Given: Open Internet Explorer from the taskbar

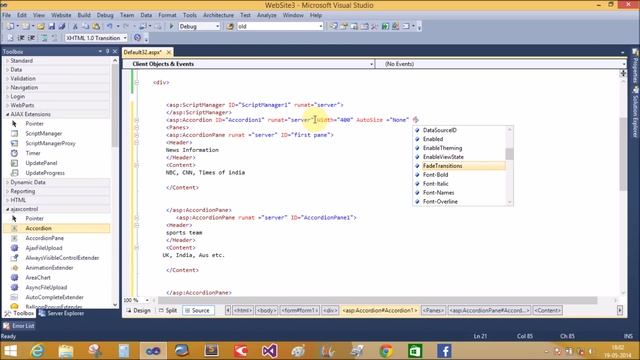Looking at the screenshot, I should click(x=37, y=351).
